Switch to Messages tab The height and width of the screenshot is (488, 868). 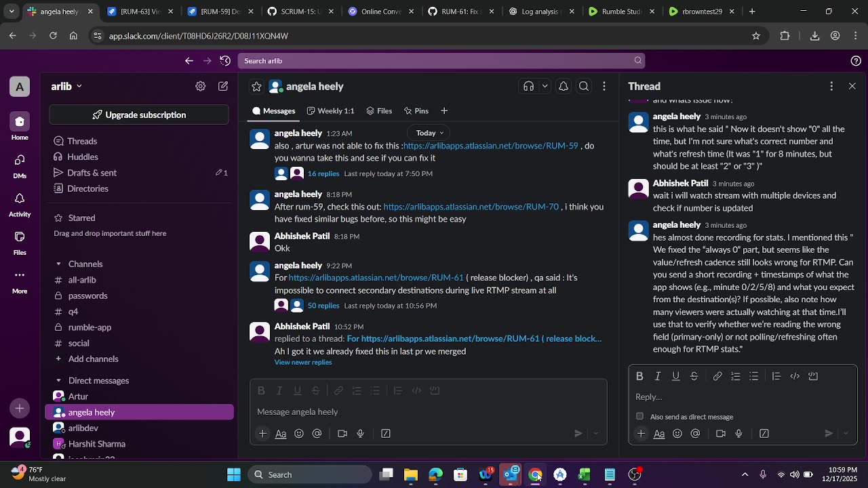(273, 111)
